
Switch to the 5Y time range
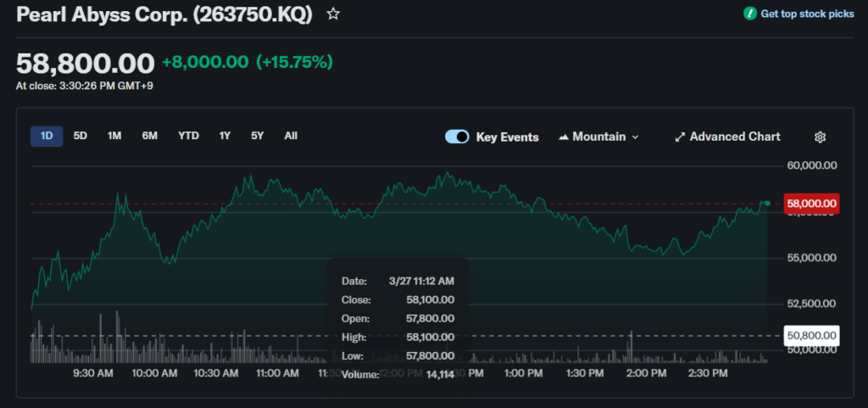(257, 136)
